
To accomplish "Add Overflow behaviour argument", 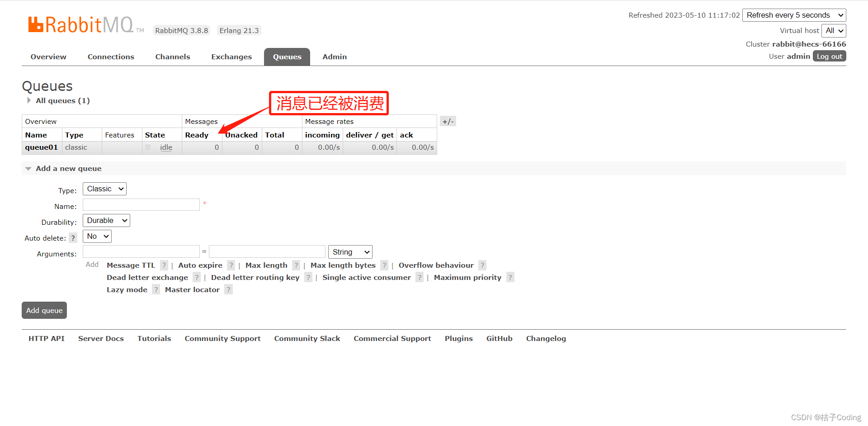I will click(436, 265).
